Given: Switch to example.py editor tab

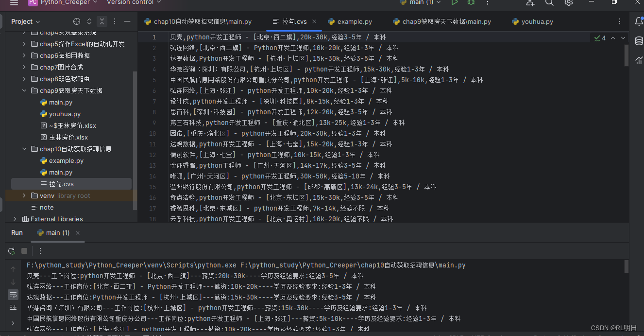Looking at the screenshot, I should 350,22.
